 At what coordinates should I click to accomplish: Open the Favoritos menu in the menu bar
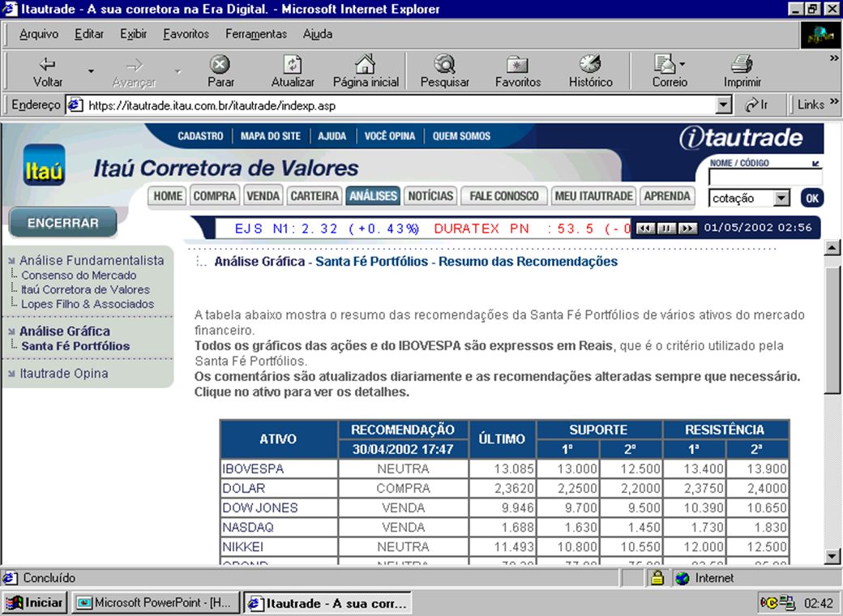point(186,34)
